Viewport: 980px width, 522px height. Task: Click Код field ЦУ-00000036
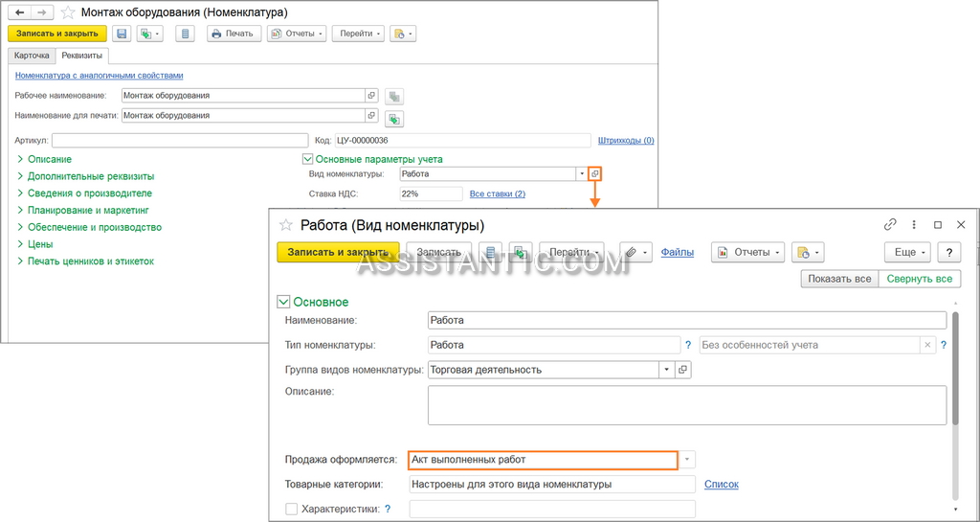click(x=462, y=141)
